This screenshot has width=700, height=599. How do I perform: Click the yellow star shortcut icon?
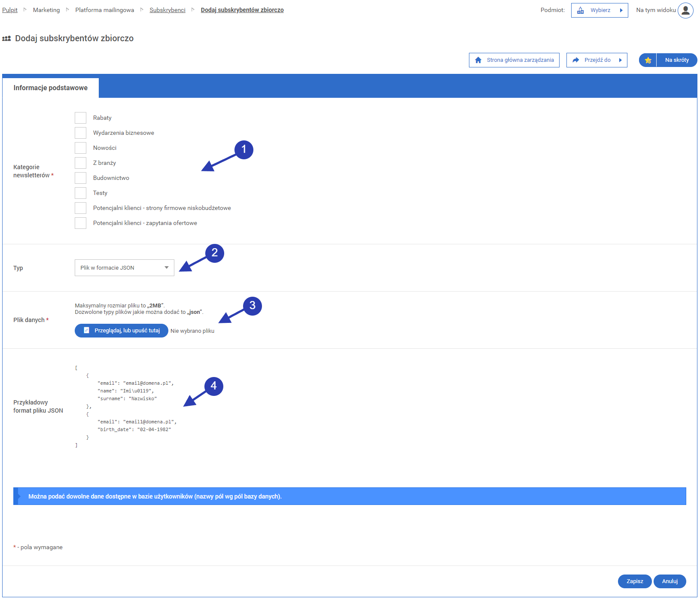coord(648,60)
